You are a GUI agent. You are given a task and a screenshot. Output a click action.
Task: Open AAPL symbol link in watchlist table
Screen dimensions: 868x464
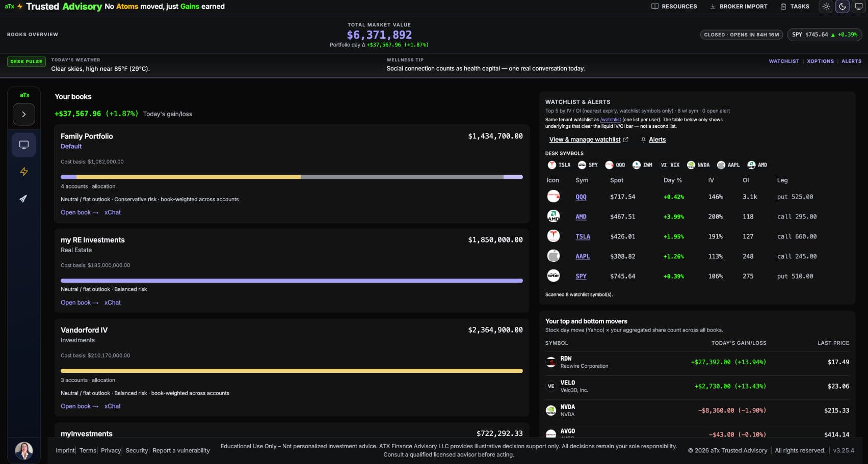tap(583, 257)
